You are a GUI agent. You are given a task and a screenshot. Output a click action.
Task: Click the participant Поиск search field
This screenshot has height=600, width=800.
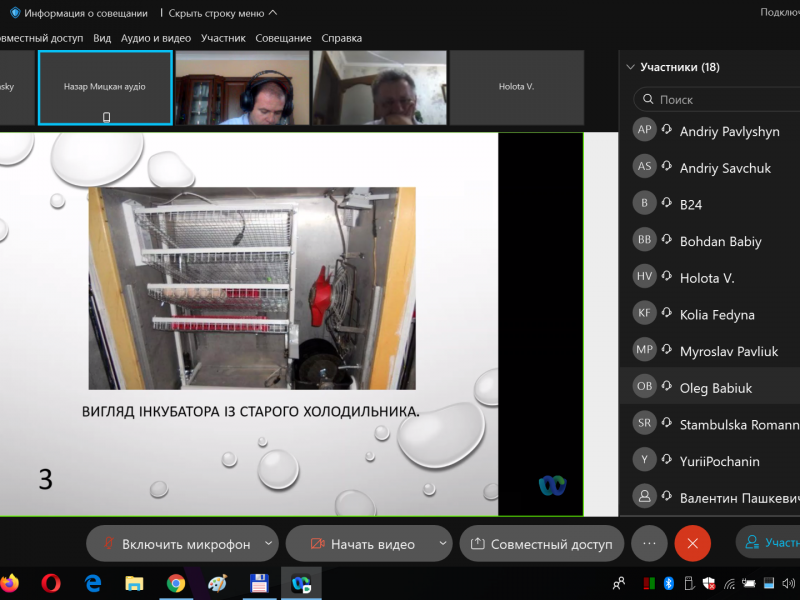tap(720, 100)
